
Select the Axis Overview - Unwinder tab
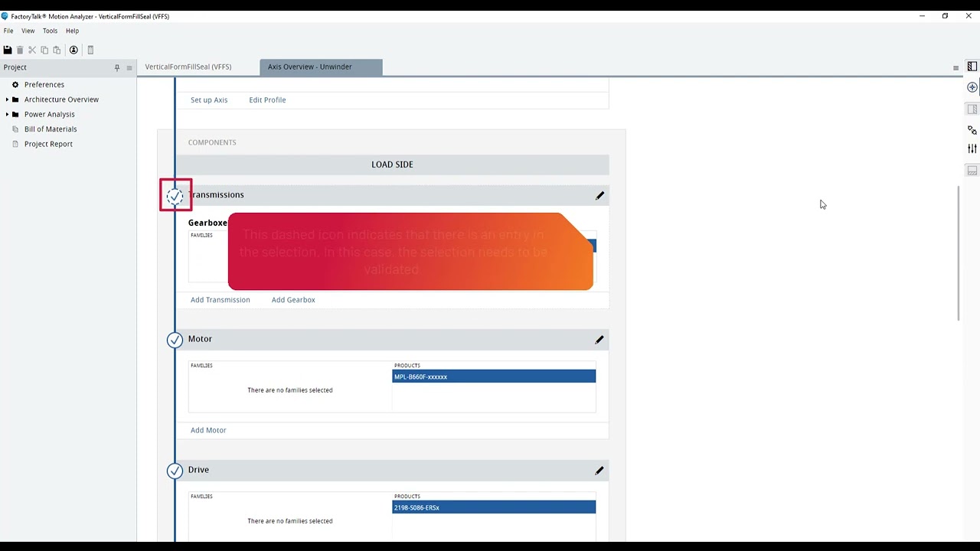(321, 67)
